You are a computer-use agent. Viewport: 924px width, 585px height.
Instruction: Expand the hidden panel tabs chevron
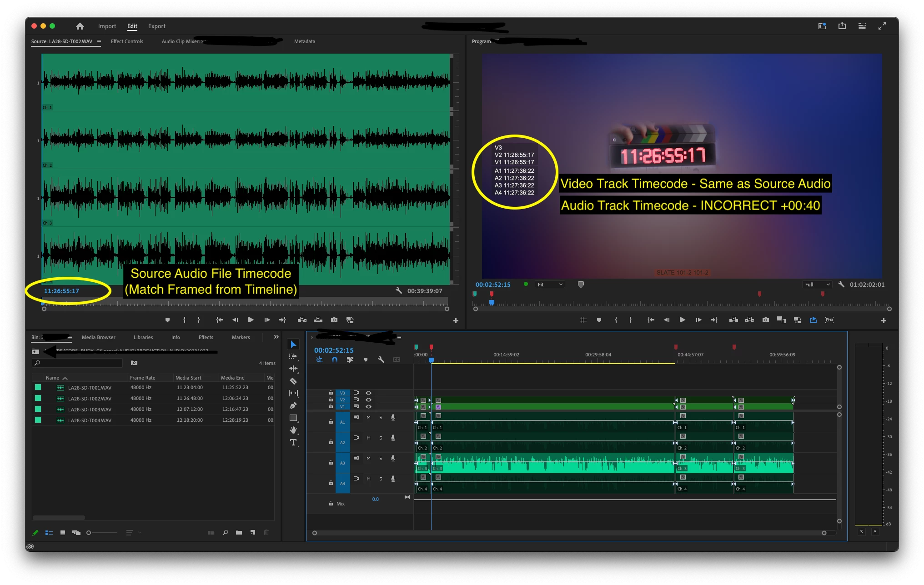click(x=276, y=337)
